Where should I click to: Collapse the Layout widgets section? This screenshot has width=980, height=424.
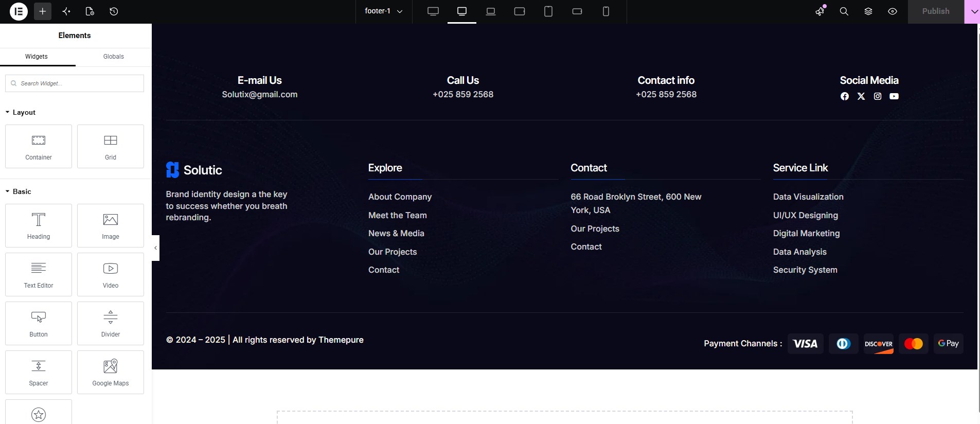pyautogui.click(x=21, y=112)
